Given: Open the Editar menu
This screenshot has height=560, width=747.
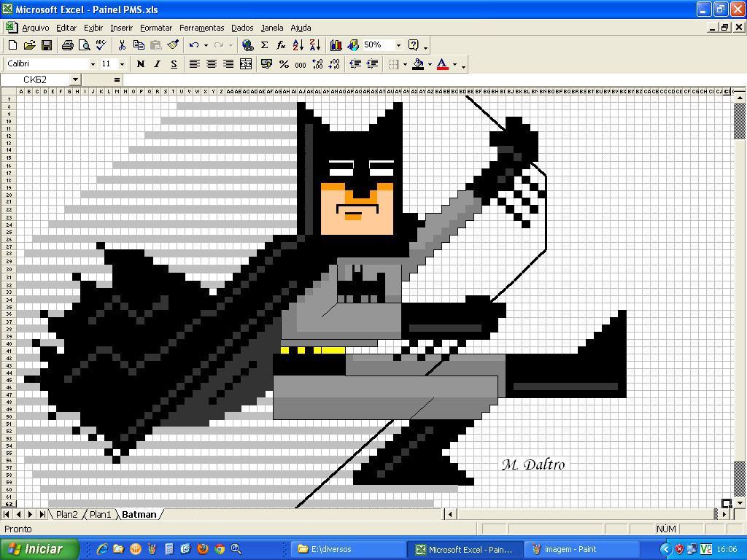Looking at the screenshot, I should click(66, 28).
